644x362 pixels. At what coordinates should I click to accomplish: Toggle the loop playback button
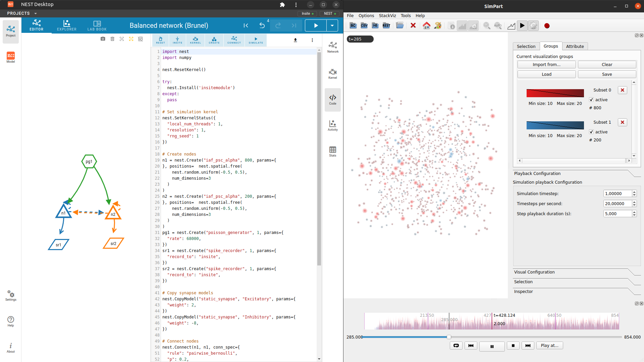(x=456, y=346)
